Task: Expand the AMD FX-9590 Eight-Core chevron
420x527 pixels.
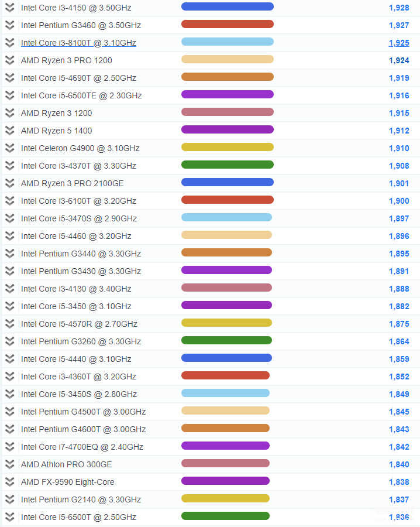Action: (x=10, y=482)
